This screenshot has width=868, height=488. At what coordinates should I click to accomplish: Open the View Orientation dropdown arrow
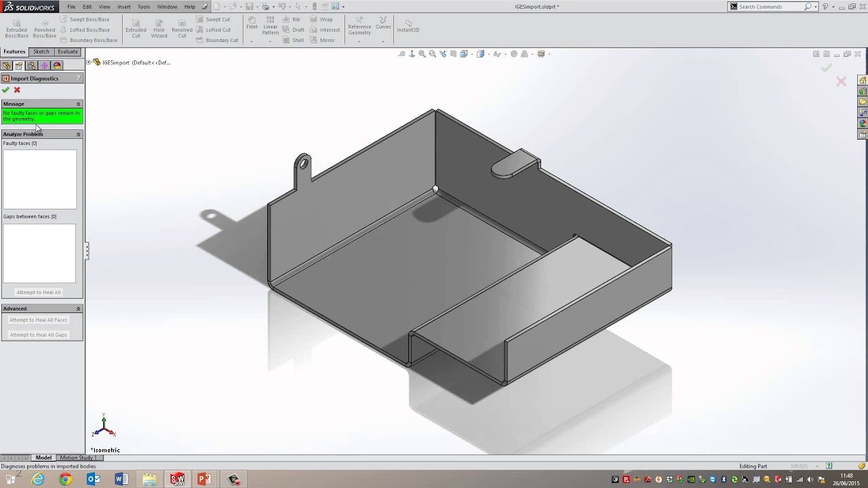[472, 54]
